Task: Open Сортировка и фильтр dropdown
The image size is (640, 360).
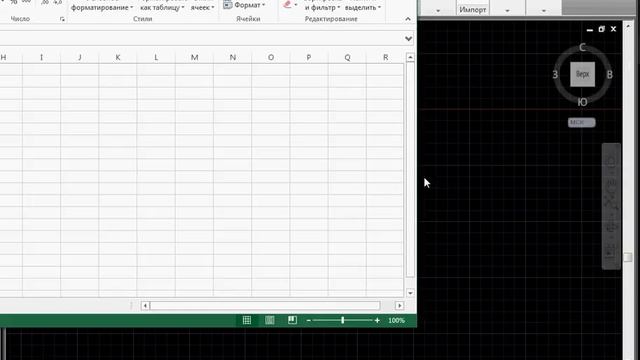Action: (x=322, y=6)
